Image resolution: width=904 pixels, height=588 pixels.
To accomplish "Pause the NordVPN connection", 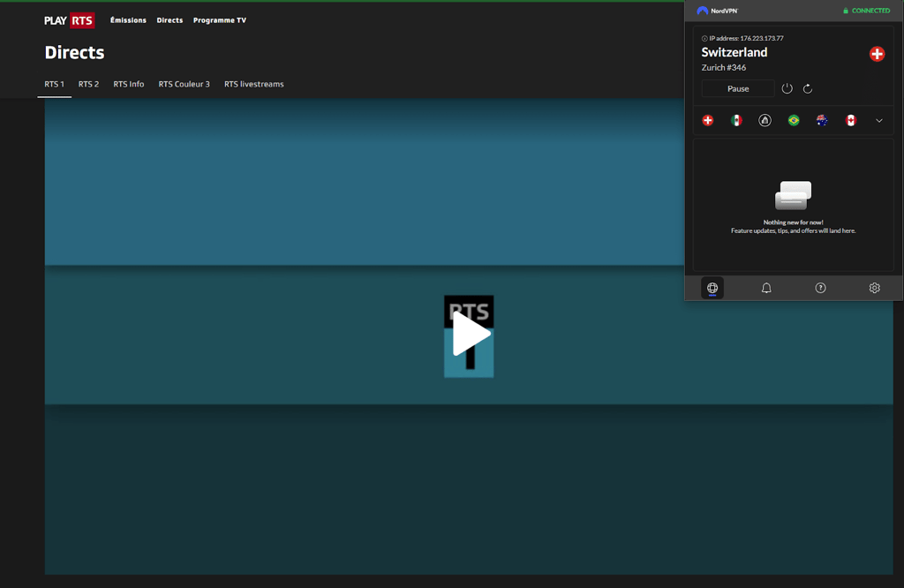I will coord(738,89).
